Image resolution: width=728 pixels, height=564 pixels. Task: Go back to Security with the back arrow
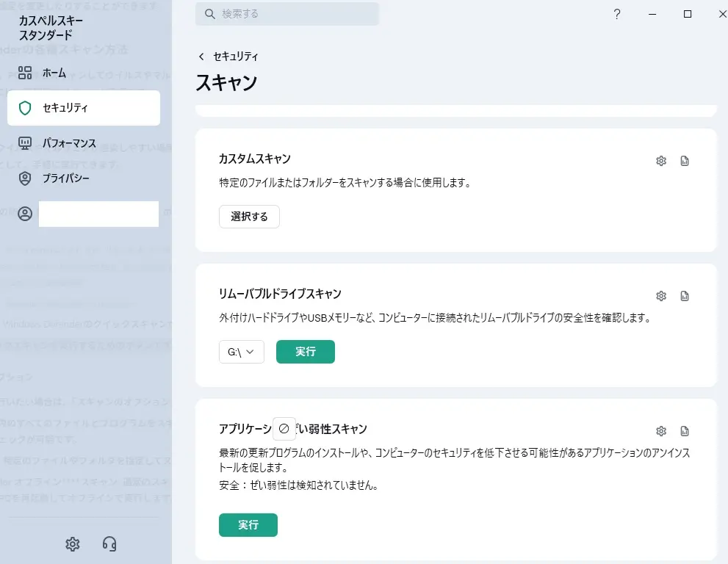coord(201,57)
